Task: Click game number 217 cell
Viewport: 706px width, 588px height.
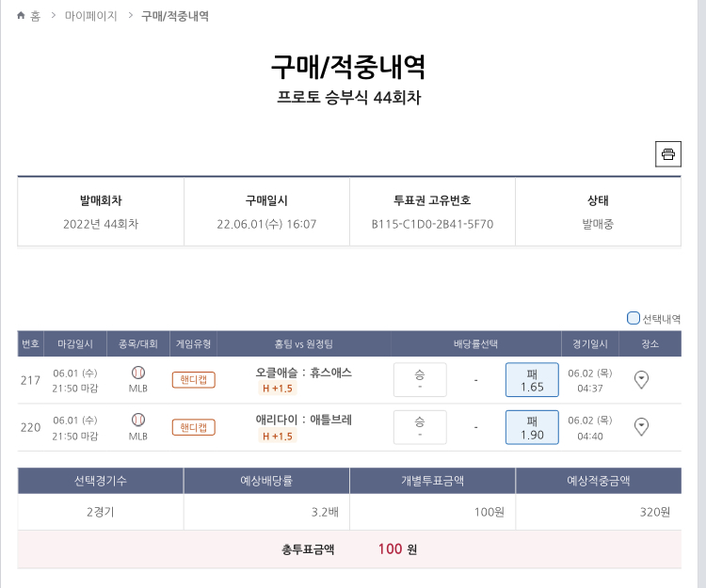Action: pyautogui.click(x=30, y=380)
